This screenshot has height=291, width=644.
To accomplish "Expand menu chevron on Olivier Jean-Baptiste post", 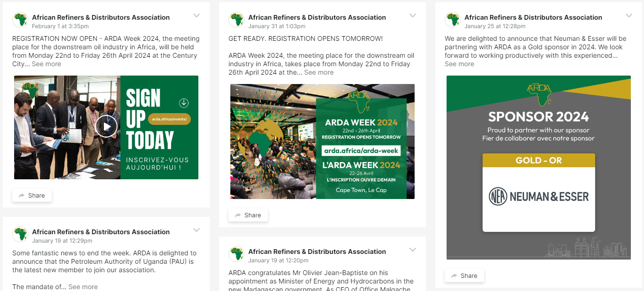I will click(x=413, y=250).
